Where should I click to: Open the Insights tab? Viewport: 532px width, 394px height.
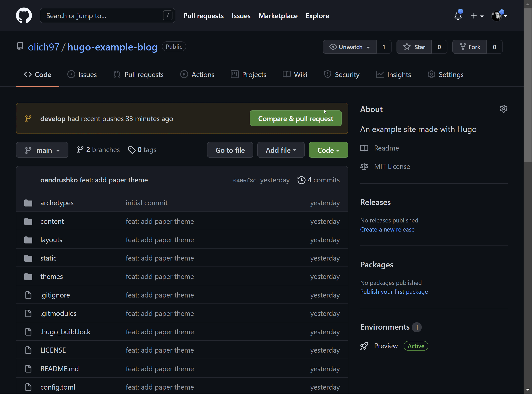click(393, 75)
